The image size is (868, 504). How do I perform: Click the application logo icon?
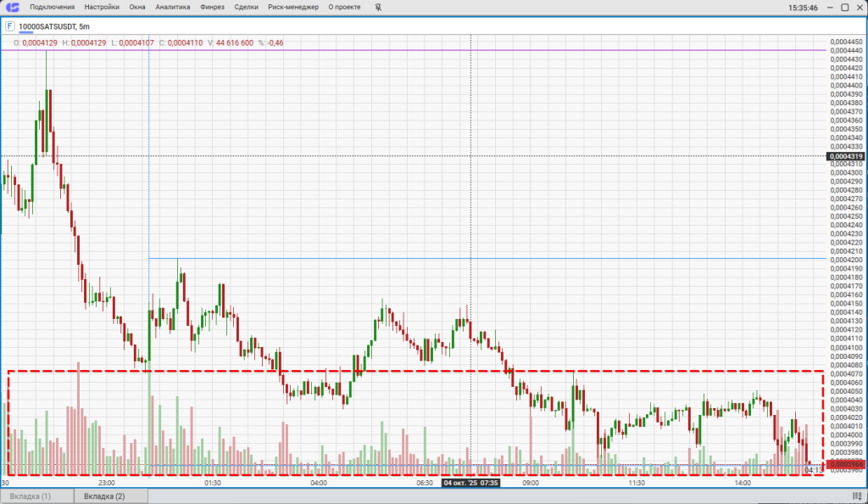(13, 7)
